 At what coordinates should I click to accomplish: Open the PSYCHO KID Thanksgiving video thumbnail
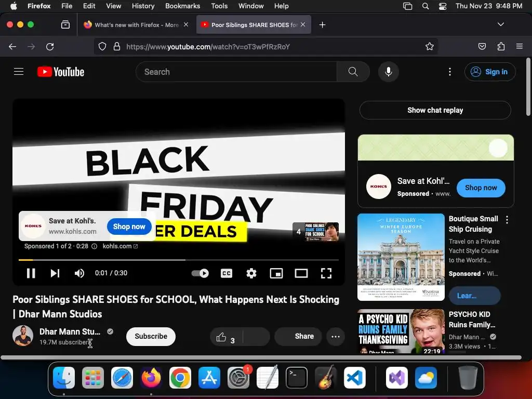(401, 331)
